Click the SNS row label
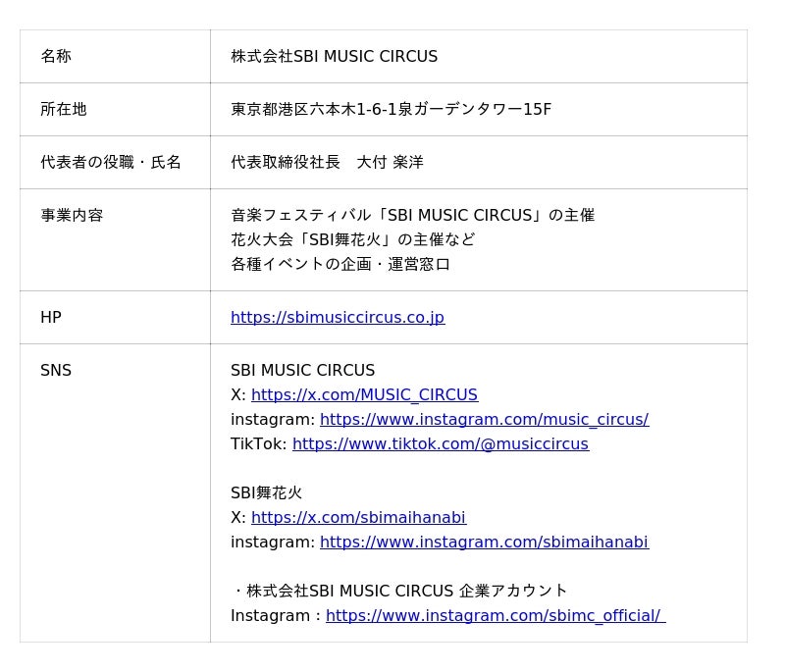Image resolution: width=785 pixels, height=672 pixels. pos(56,371)
